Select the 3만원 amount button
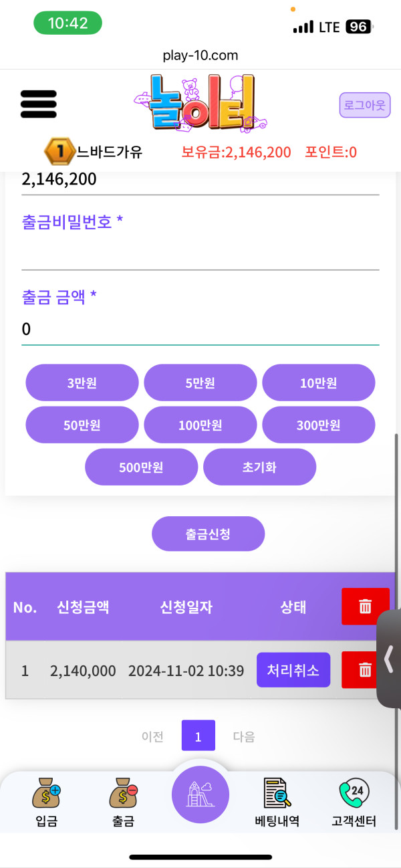Image resolution: width=401 pixels, height=868 pixels. tap(82, 383)
